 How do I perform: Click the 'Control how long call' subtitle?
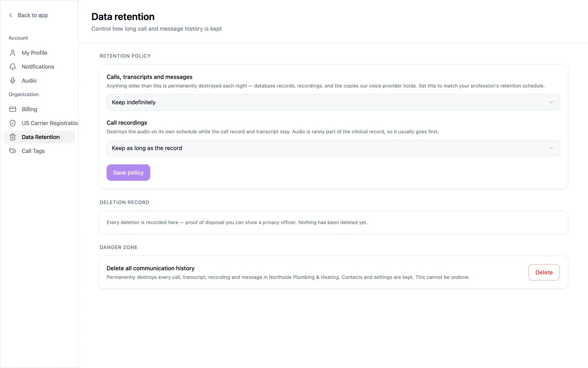click(x=157, y=29)
